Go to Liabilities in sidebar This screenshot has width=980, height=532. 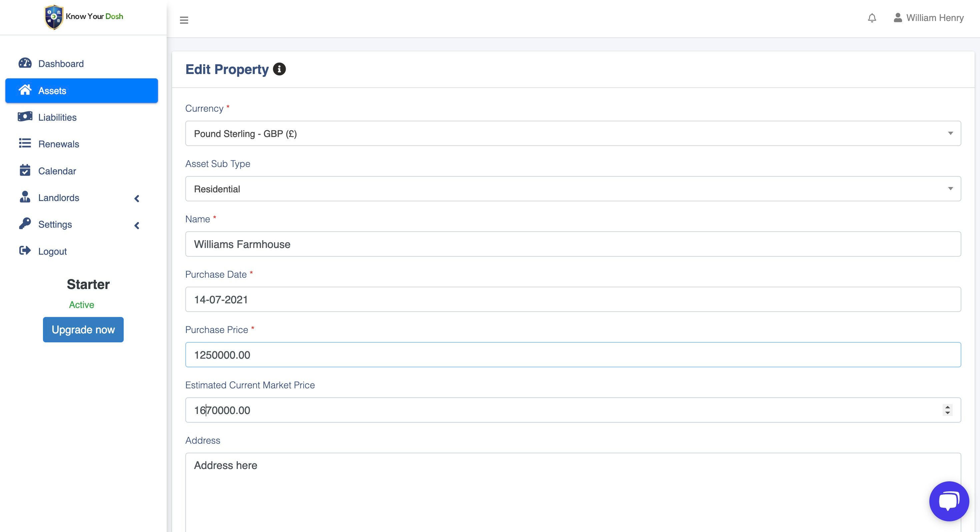click(57, 117)
